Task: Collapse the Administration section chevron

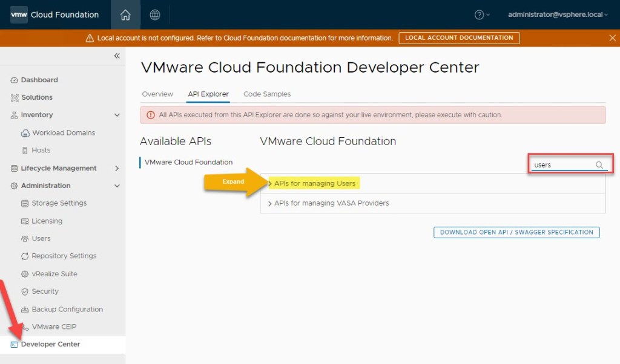Action: point(117,186)
